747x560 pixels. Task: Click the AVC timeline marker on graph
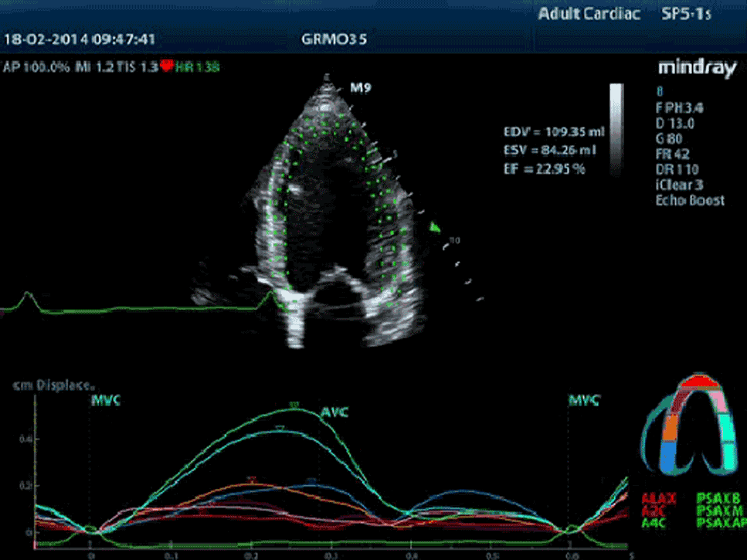[335, 412]
